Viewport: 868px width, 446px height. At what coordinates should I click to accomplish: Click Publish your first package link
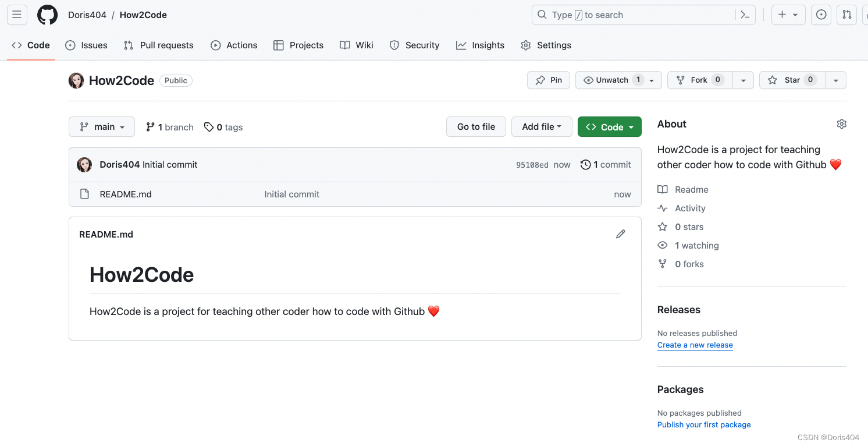tap(704, 425)
